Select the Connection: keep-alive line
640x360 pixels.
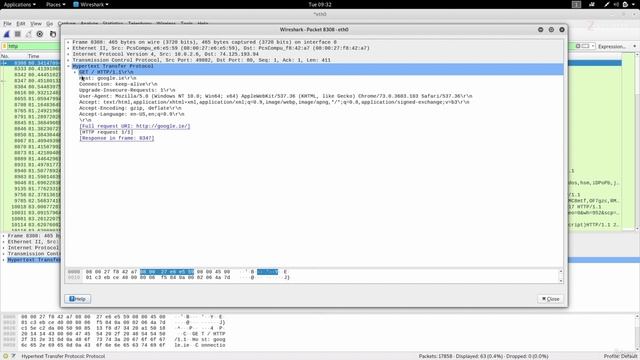pyautogui.click(x=118, y=84)
